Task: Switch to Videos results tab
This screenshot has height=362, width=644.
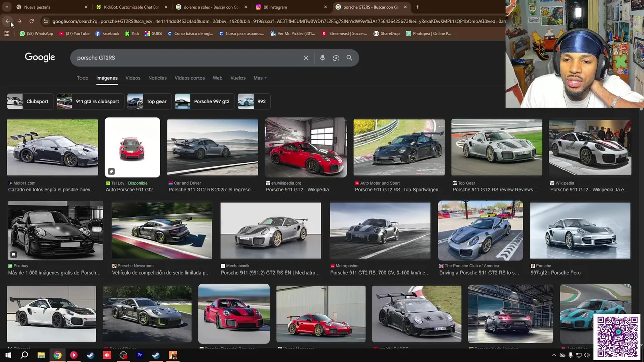Action: [x=133, y=78]
